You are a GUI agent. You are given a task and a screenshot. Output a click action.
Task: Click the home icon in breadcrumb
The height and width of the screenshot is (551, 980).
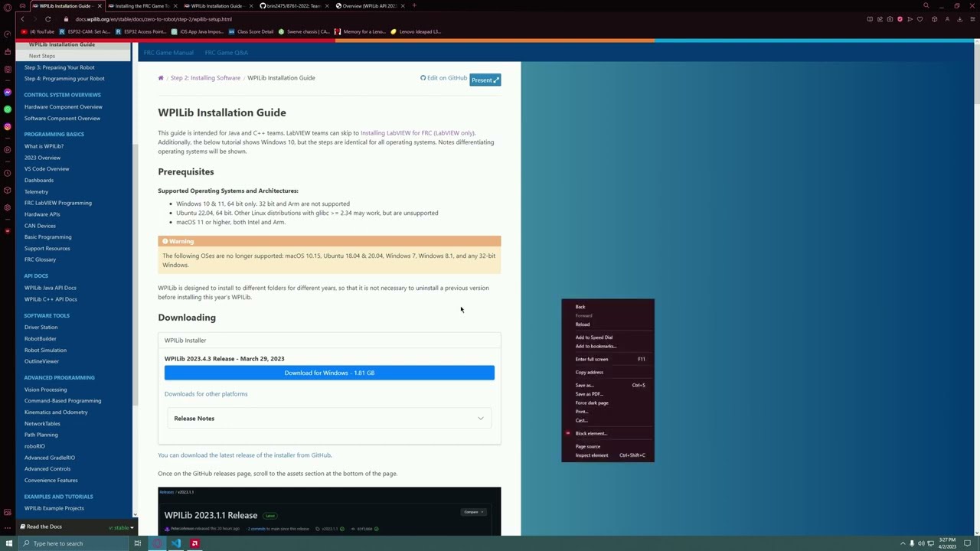(161, 78)
